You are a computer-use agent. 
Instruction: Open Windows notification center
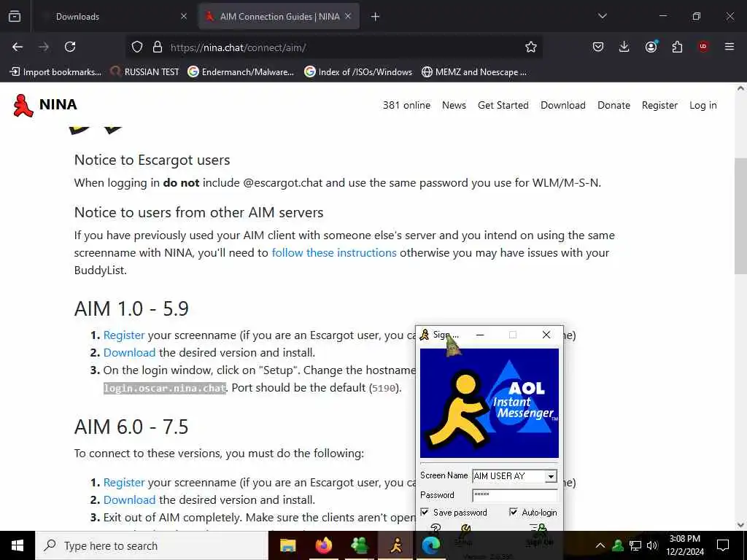tap(723, 545)
